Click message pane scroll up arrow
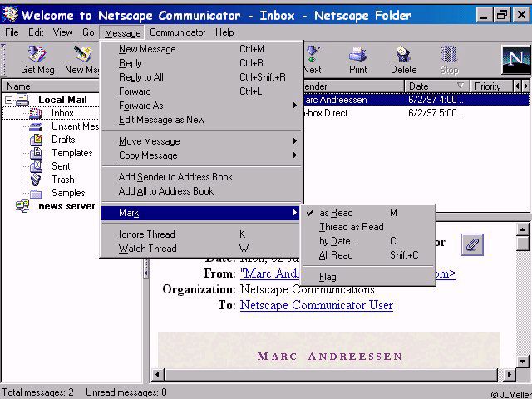 (x=523, y=230)
